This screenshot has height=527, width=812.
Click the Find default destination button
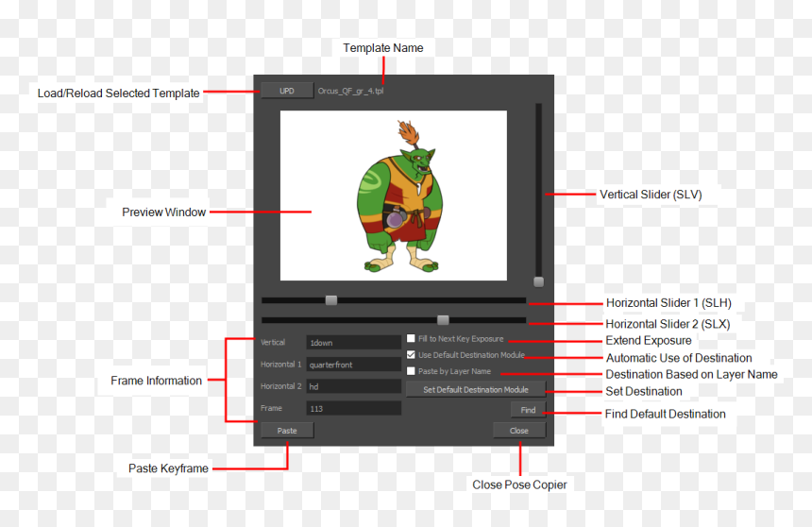[528, 410]
